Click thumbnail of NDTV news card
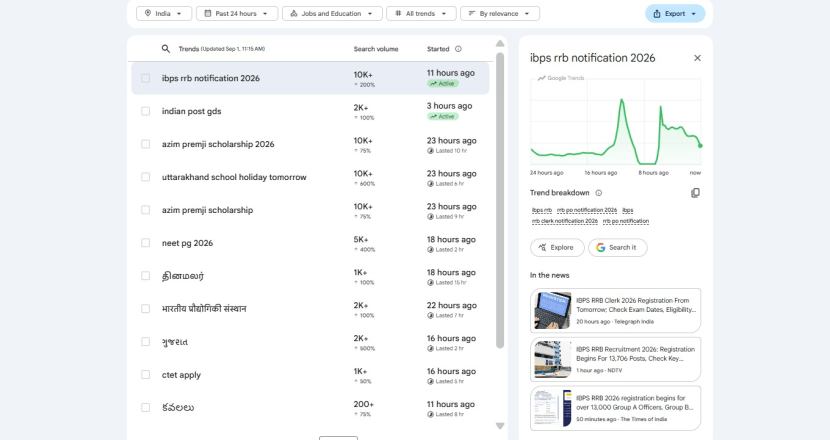830x440 pixels. coord(552,359)
